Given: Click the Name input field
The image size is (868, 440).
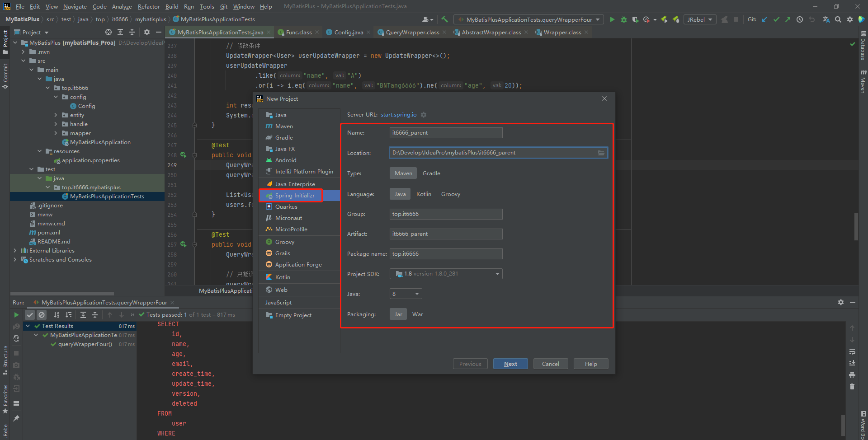Looking at the screenshot, I should (x=446, y=133).
